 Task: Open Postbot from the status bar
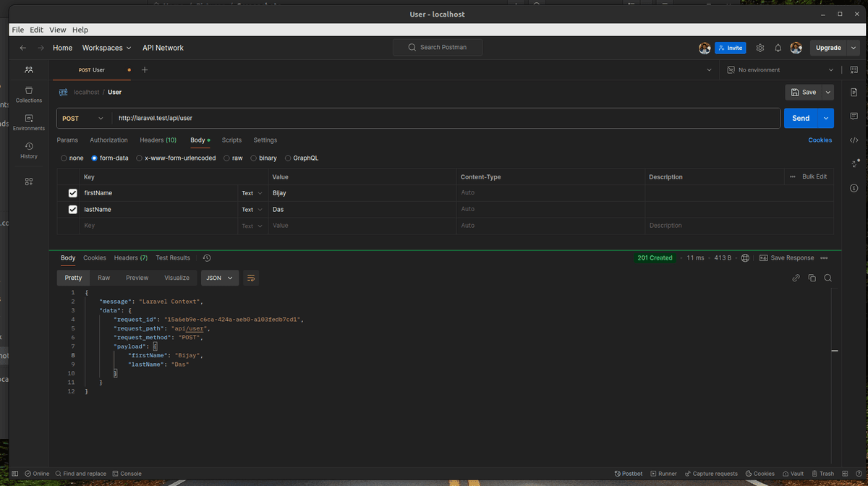click(628, 474)
